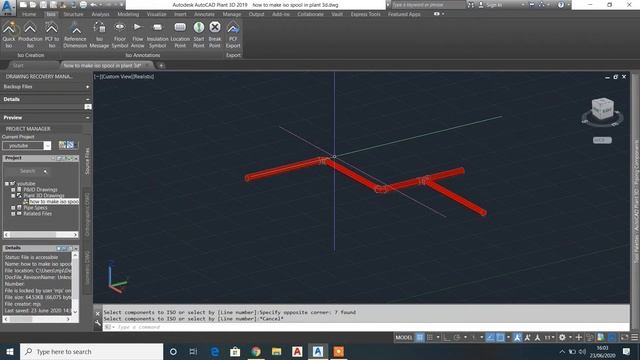
Task: Open workspace switching gear in status bar
Action: (562, 337)
